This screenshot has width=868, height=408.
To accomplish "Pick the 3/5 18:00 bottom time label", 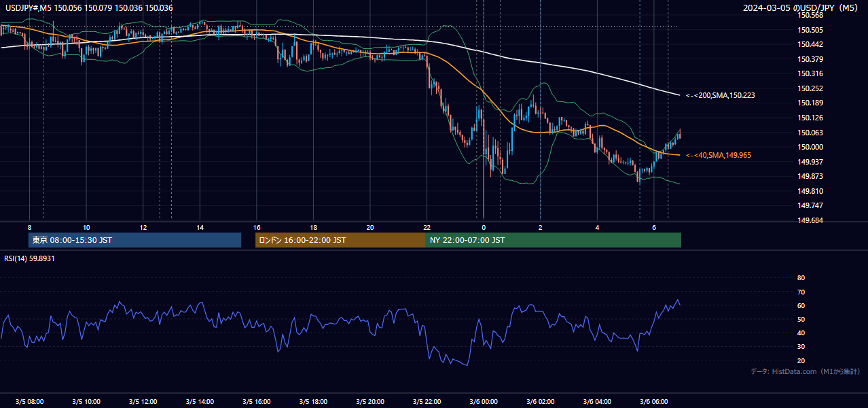I will tap(313, 402).
